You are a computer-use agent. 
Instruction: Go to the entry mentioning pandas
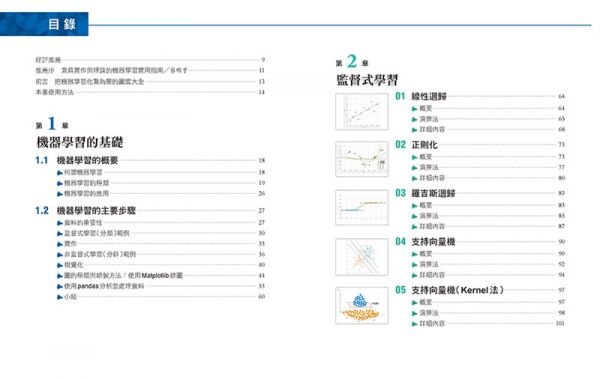(104, 286)
